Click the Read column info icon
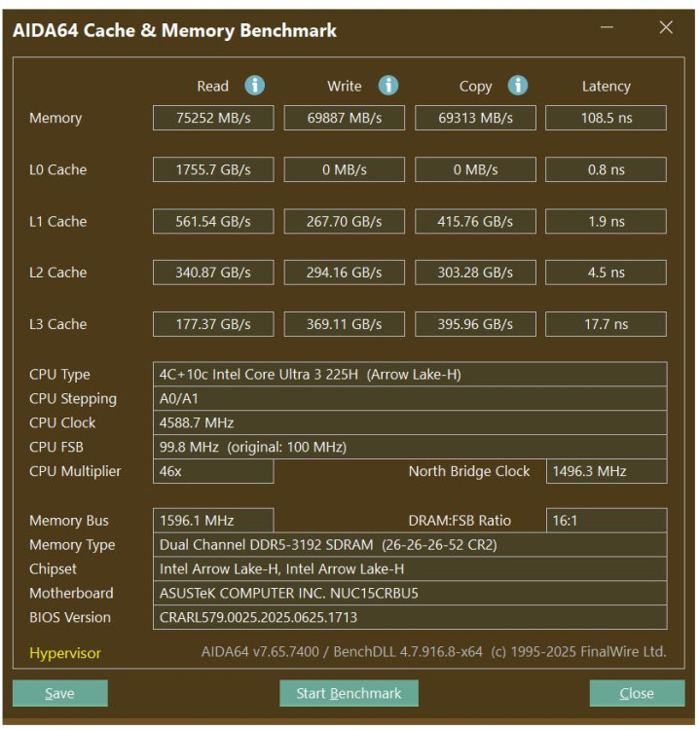The height and width of the screenshot is (730, 700). tap(255, 86)
